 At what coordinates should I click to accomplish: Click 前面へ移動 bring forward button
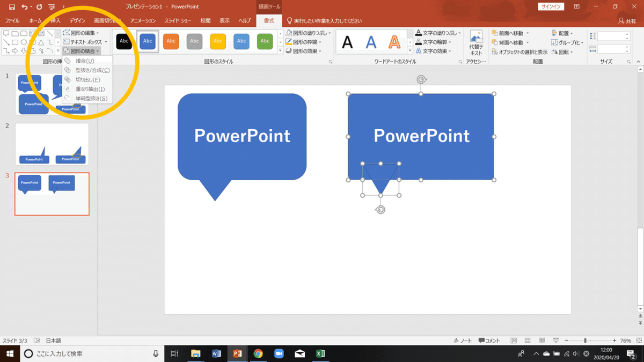click(510, 33)
